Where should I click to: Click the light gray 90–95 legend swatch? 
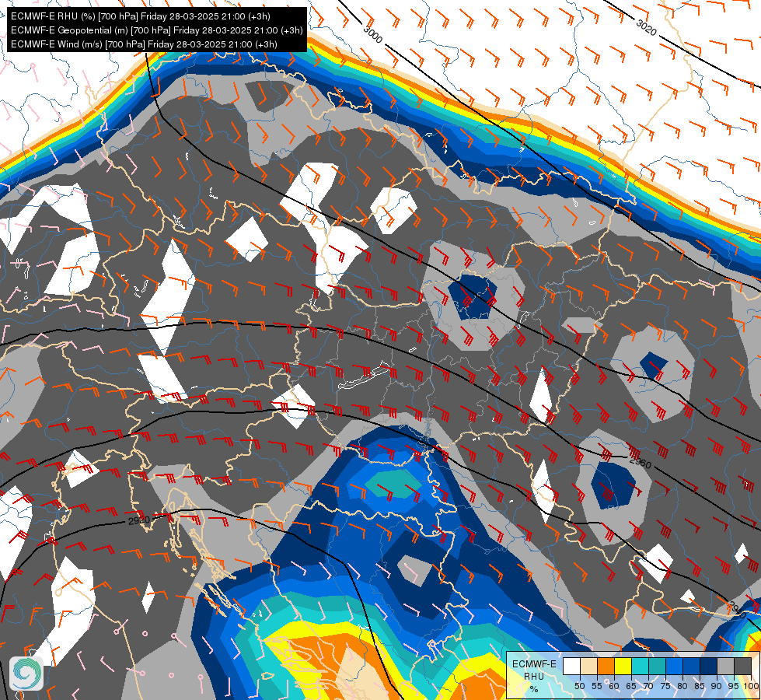point(725,666)
